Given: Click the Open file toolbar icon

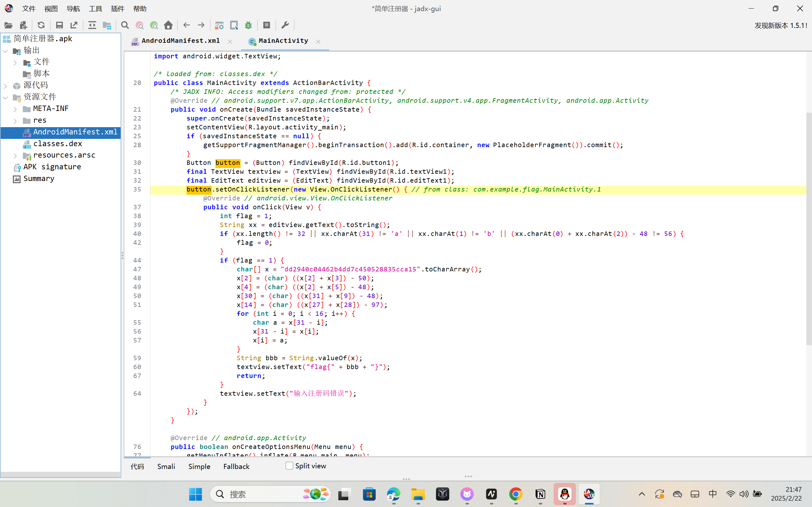Looking at the screenshot, I should (x=8, y=25).
